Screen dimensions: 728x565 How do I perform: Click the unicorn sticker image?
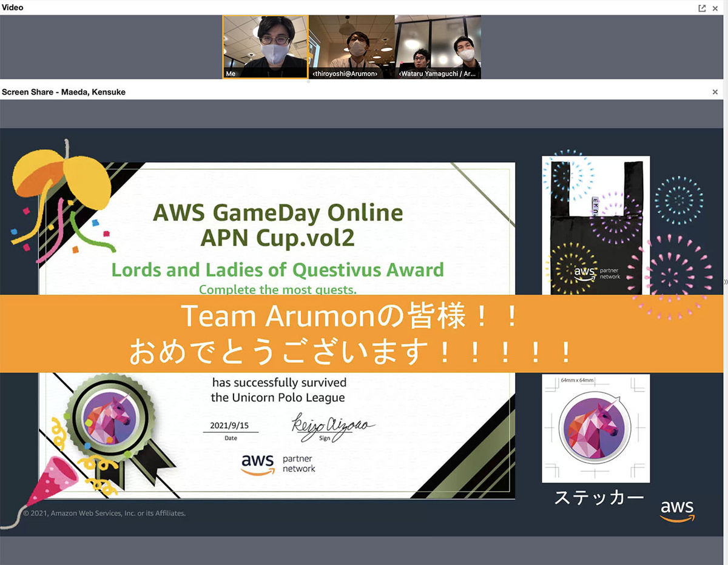596,428
